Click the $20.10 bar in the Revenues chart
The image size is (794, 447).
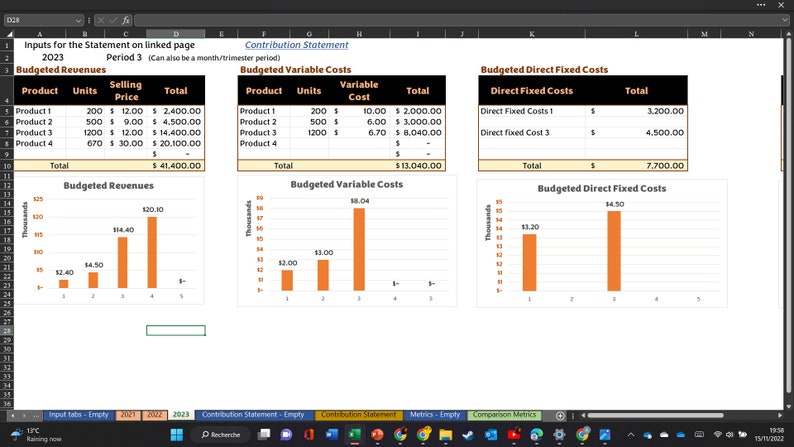coord(152,252)
